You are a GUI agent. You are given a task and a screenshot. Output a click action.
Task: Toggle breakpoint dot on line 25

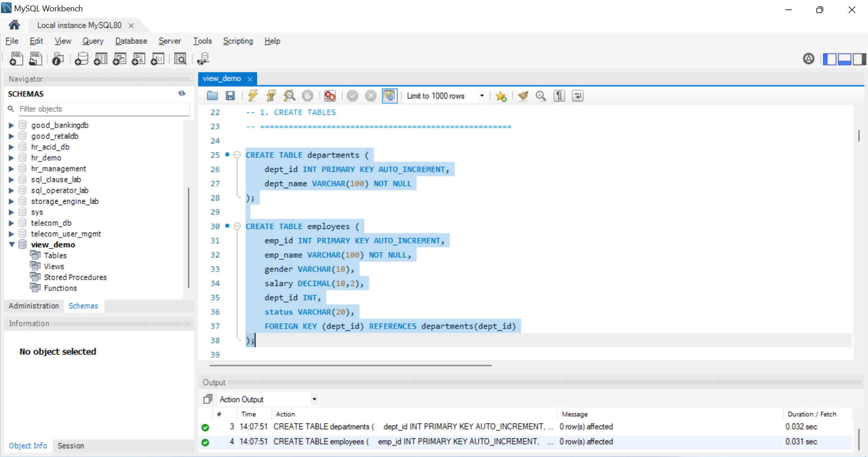[x=227, y=155]
